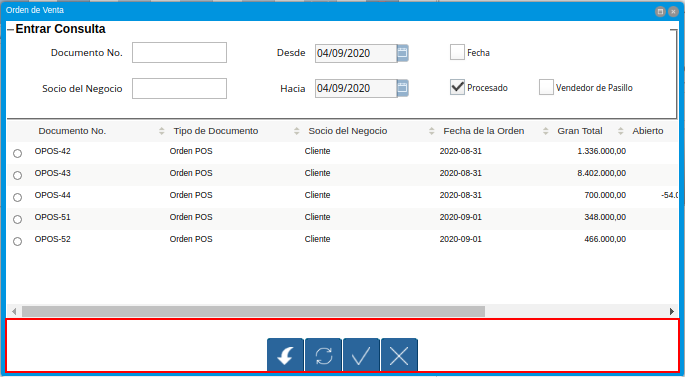Click Cliente in the OPOS-51 row
Screen dimensions: 685x377
pyautogui.click(x=318, y=217)
